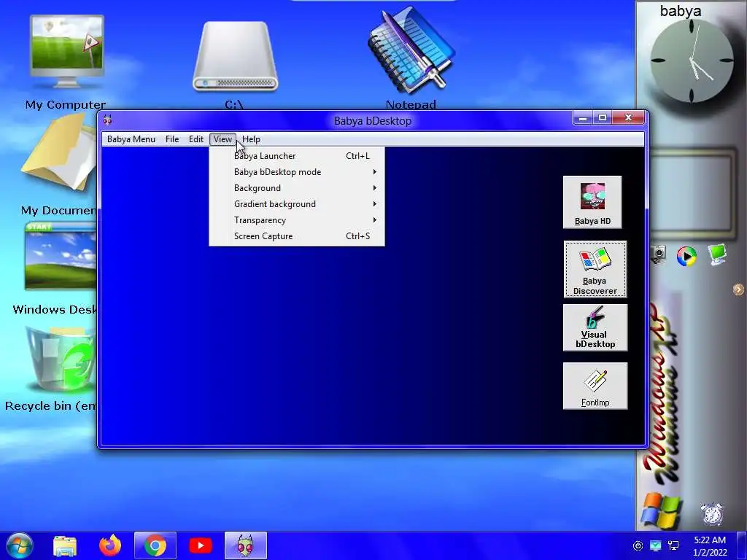Click the orange sidebar arrow button

[738, 289]
